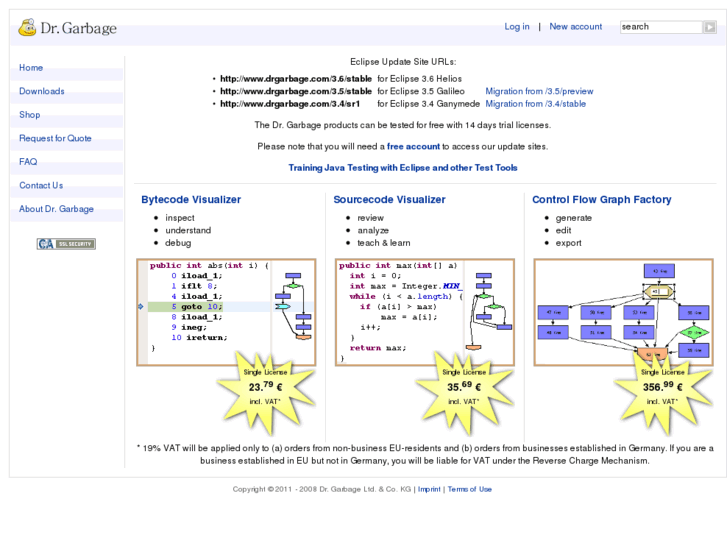
Task: Click the 3.6/stable update site URL
Action: click(296, 79)
